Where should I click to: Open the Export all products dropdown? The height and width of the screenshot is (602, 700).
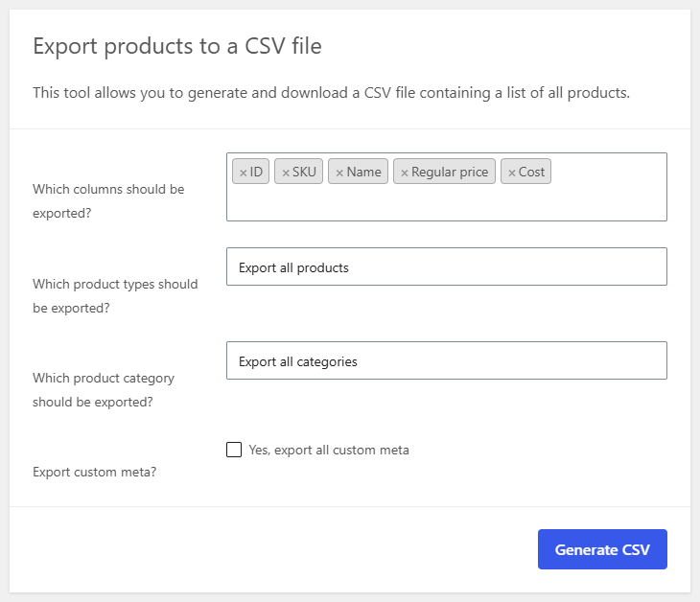447,266
